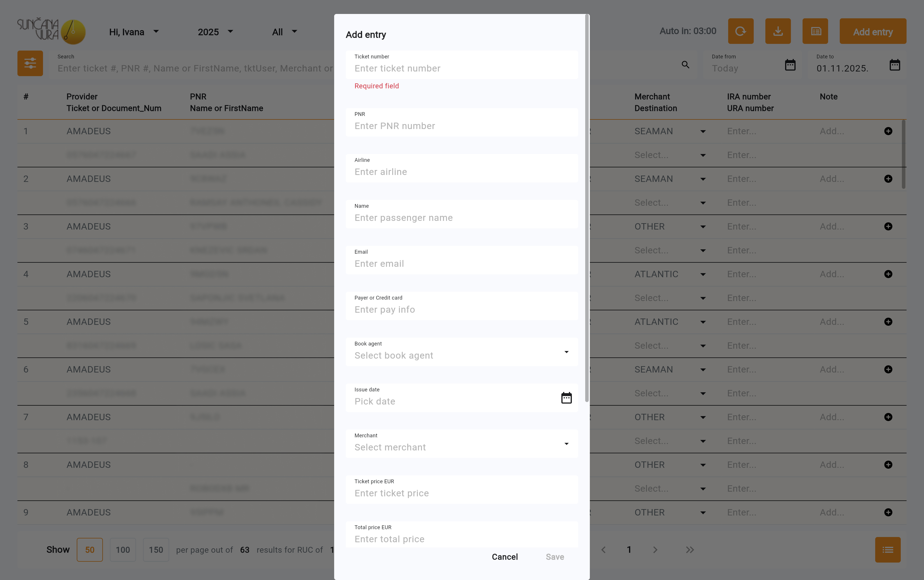Cancel the Add entry dialog
The width and height of the screenshot is (924, 580).
click(504, 556)
